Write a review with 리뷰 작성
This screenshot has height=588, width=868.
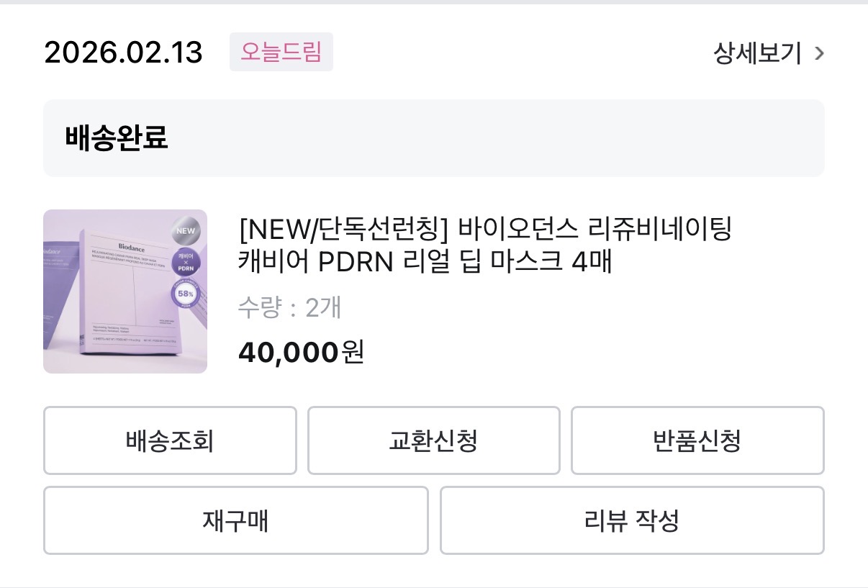(x=631, y=520)
